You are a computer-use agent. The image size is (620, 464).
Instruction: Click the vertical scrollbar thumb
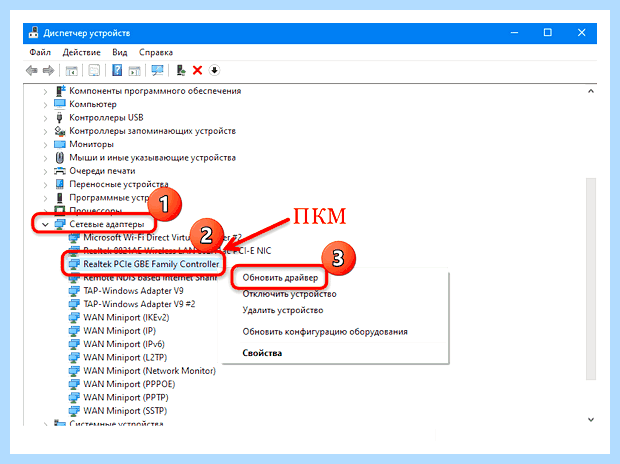(x=591, y=279)
